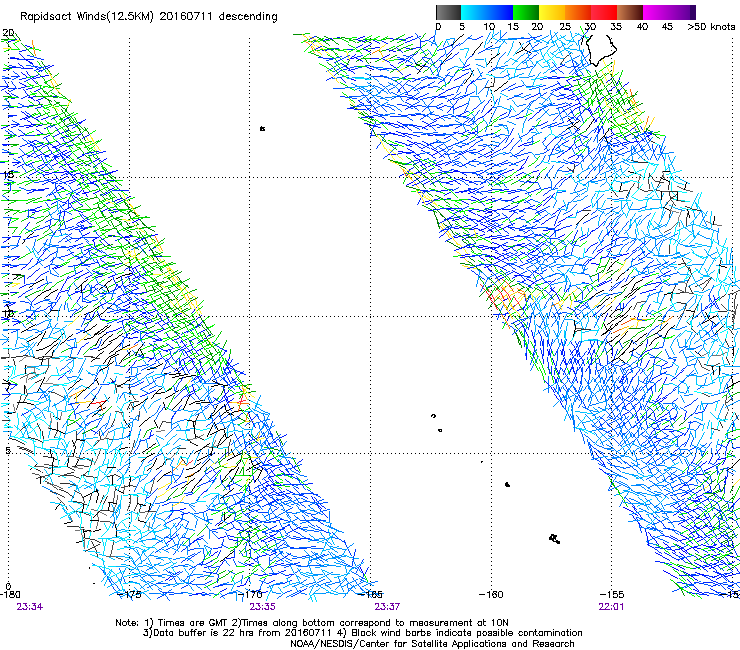Viewport: 740px width, 650px height.
Task: Click the red wind barbs cluster near 11N, -160
Action: tap(503, 297)
